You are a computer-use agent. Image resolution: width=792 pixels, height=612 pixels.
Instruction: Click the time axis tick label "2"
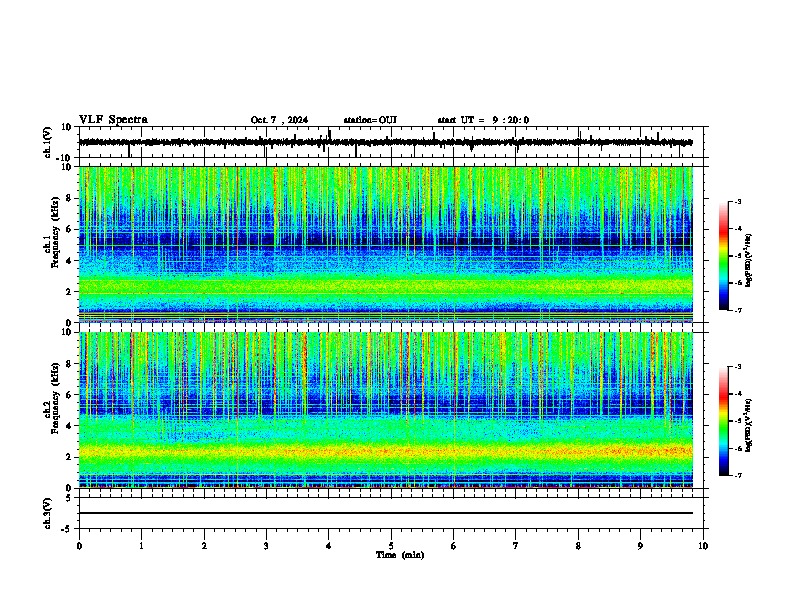point(204,546)
